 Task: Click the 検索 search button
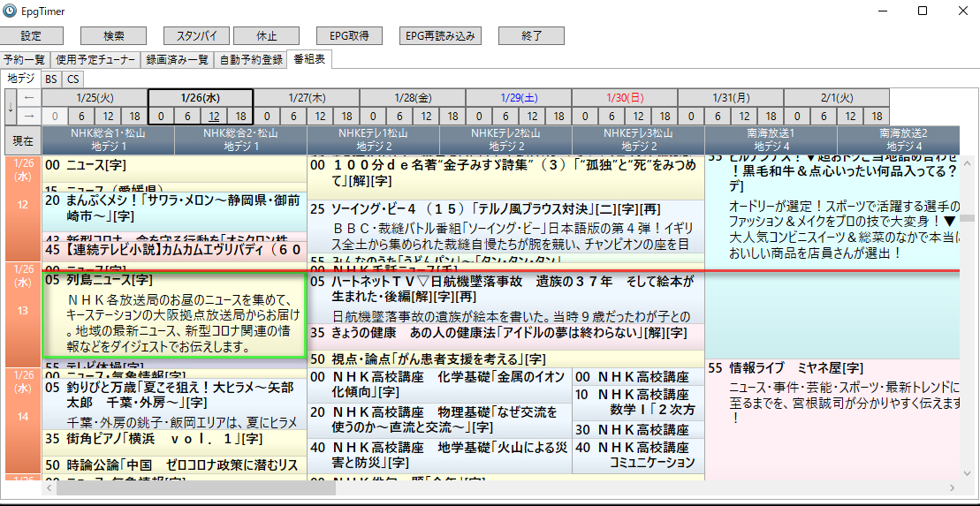point(113,35)
